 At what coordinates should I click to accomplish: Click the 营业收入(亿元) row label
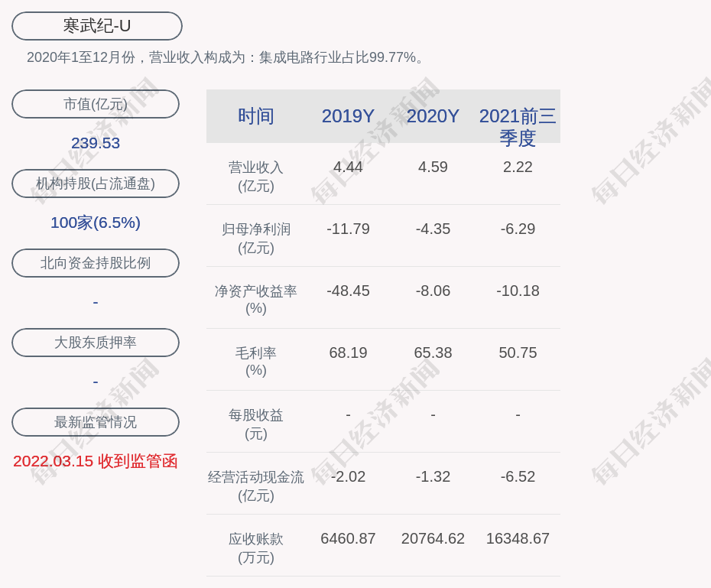pos(256,177)
